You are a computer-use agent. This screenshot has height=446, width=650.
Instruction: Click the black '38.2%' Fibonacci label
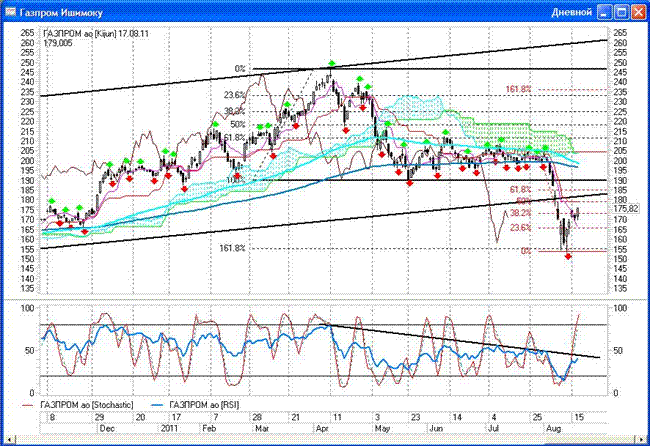pos(235,111)
